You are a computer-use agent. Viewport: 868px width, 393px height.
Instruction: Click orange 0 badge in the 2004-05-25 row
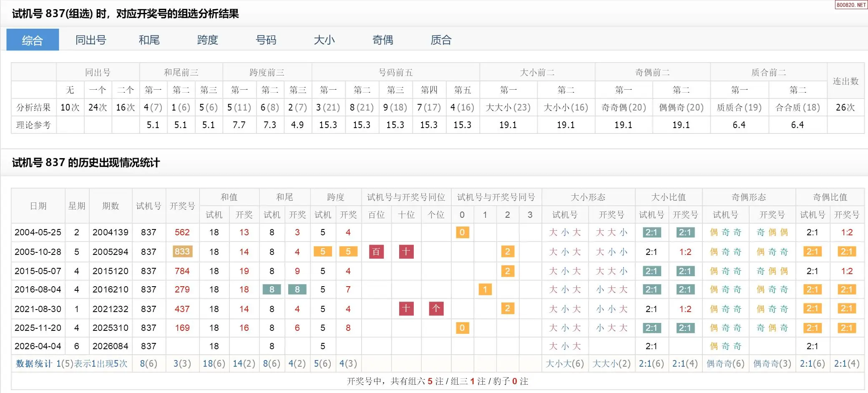tap(462, 232)
